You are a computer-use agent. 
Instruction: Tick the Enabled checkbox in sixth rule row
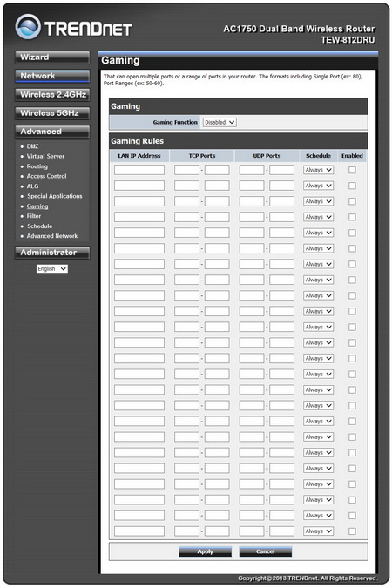pos(352,248)
